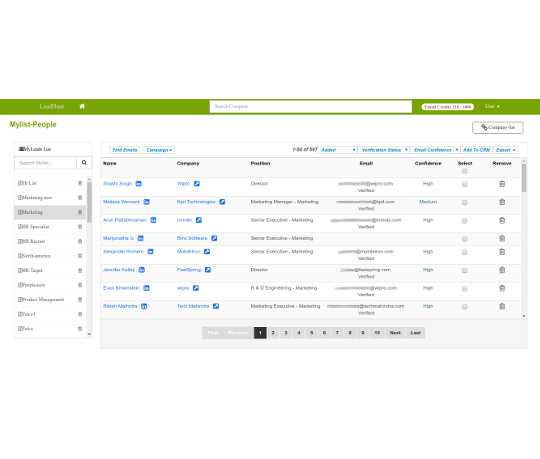Tick the checkbox for Jennifer Kelley
This screenshot has width=540, height=459.
click(x=465, y=271)
